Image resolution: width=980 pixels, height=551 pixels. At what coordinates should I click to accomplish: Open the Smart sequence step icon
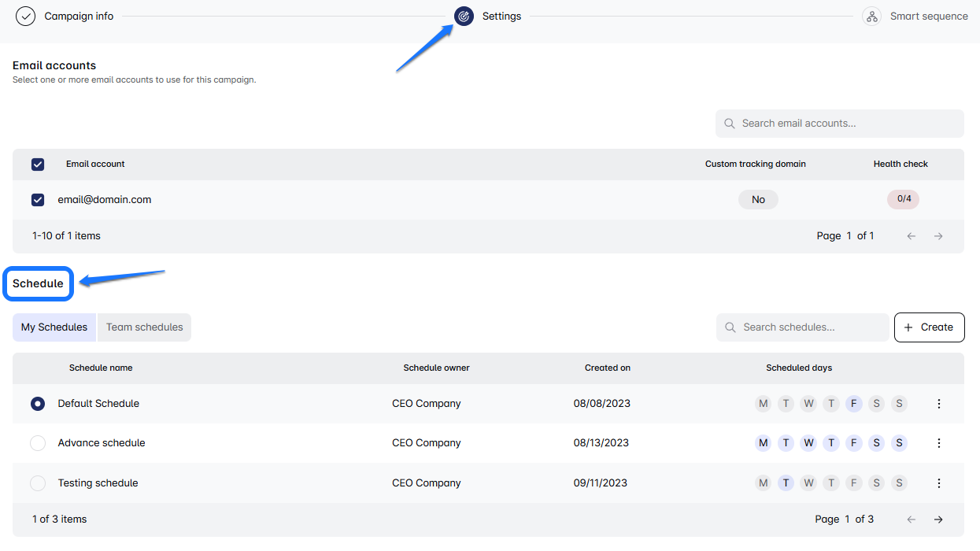pos(871,16)
